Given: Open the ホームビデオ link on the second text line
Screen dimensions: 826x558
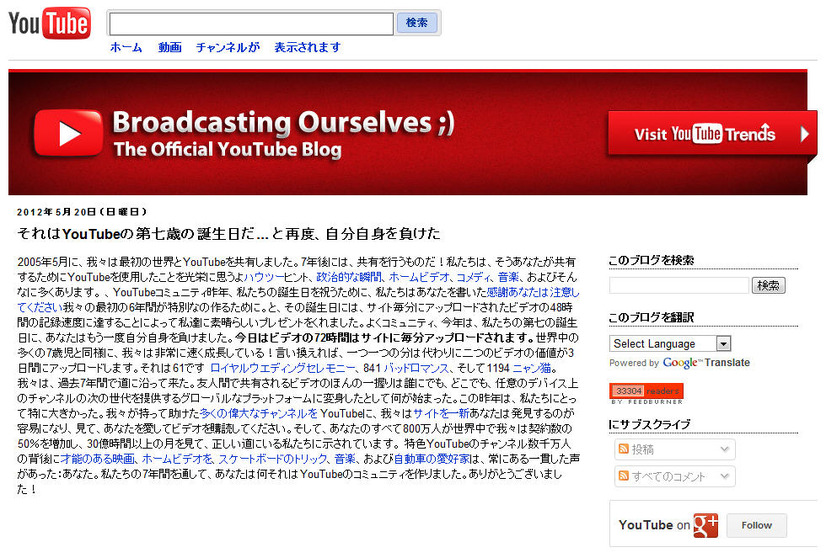Looking at the screenshot, I should tap(419, 277).
